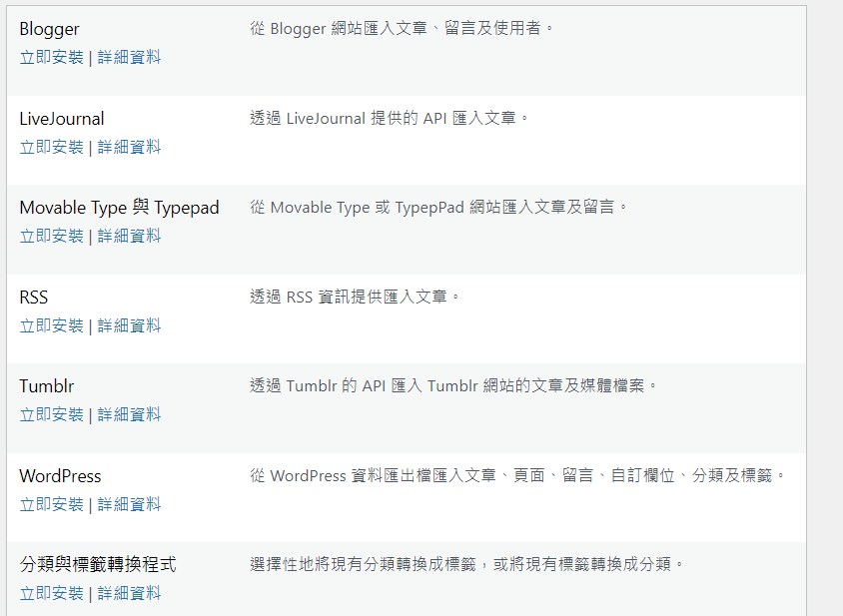Click description 從 WordPress 資料匯出檔匯入文章
Image resolution: width=843 pixels, height=616 pixels.
coord(517,475)
